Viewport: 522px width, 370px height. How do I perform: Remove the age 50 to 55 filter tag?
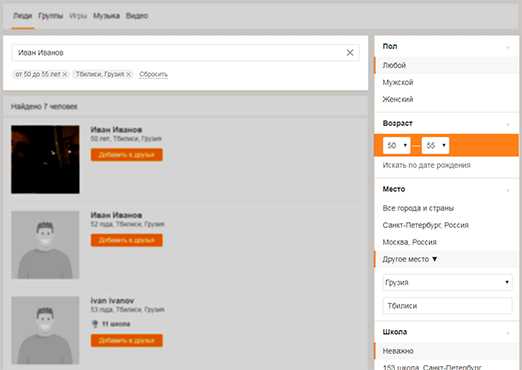65,74
